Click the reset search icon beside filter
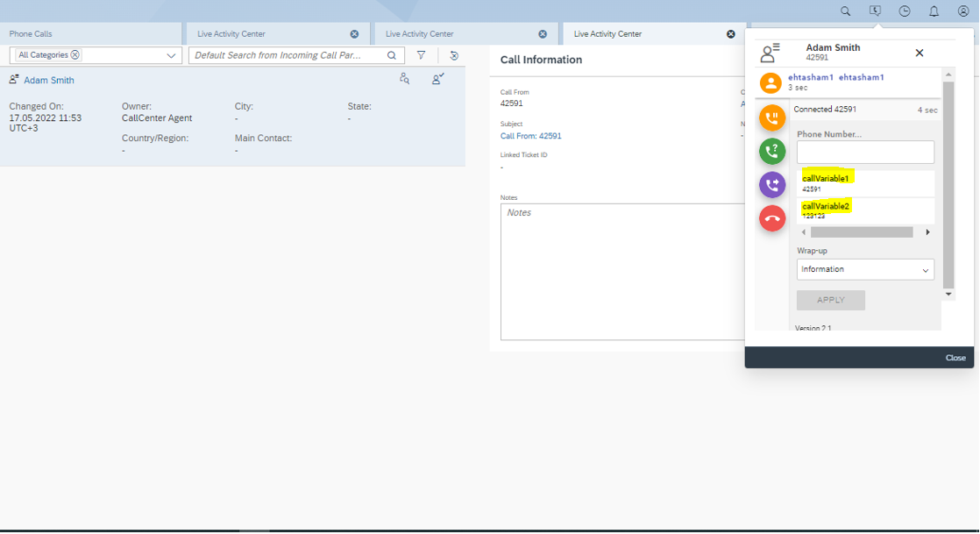Viewport: 980px width, 534px height. pos(454,55)
